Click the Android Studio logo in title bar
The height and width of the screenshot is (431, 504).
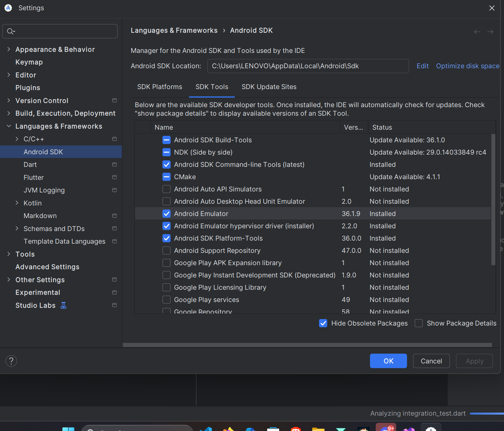click(x=8, y=8)
